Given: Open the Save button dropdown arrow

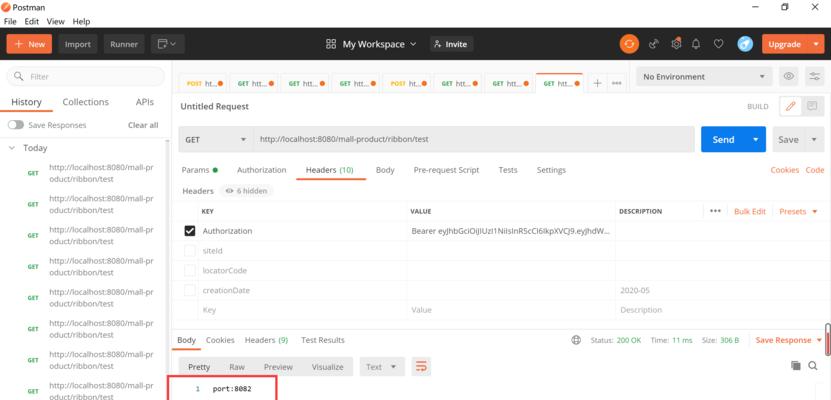Looking at the screenshot, I should [x=814, y=139].
